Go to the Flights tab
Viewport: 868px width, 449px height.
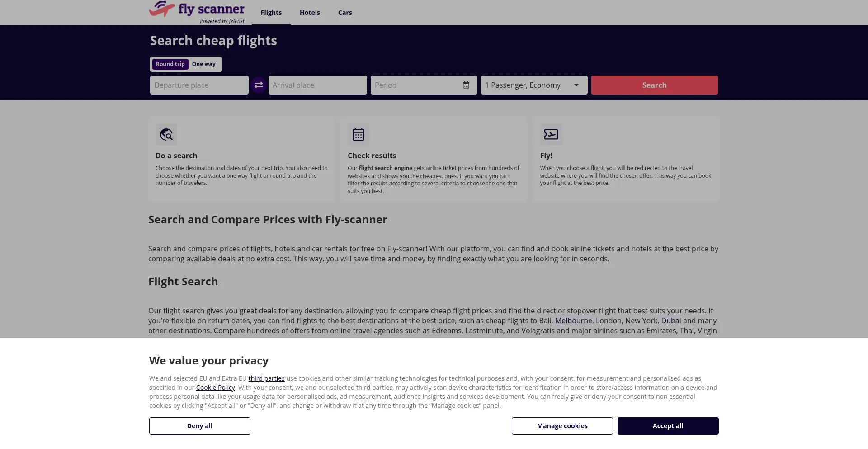271,13
